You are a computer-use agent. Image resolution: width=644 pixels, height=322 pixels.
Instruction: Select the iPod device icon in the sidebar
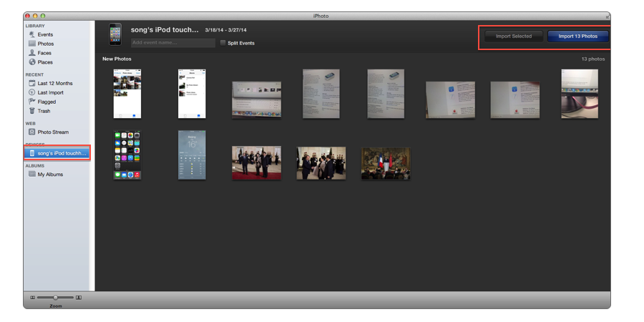coord(32,153)
